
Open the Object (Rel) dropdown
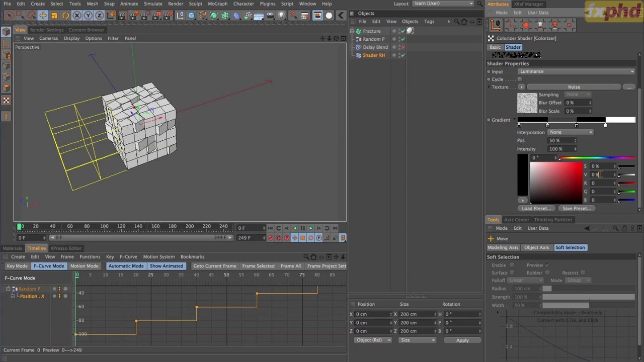(x=373, y=340)
